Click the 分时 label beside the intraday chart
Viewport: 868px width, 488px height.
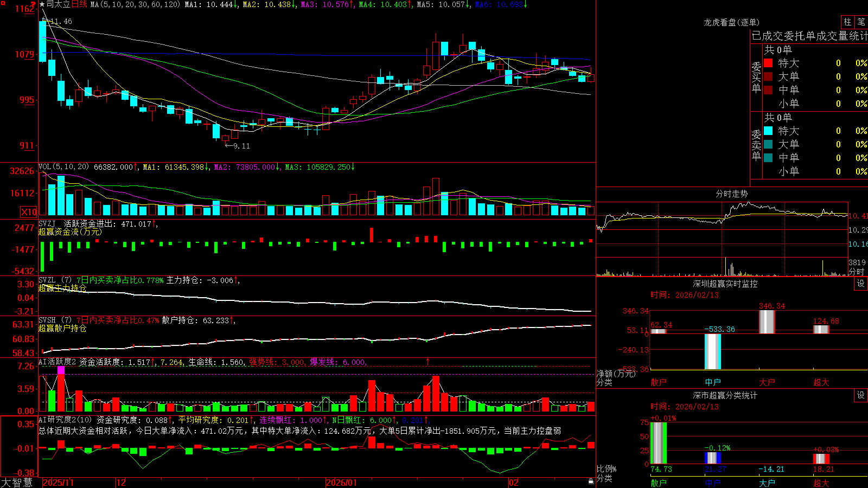click(x=857, y=272)
